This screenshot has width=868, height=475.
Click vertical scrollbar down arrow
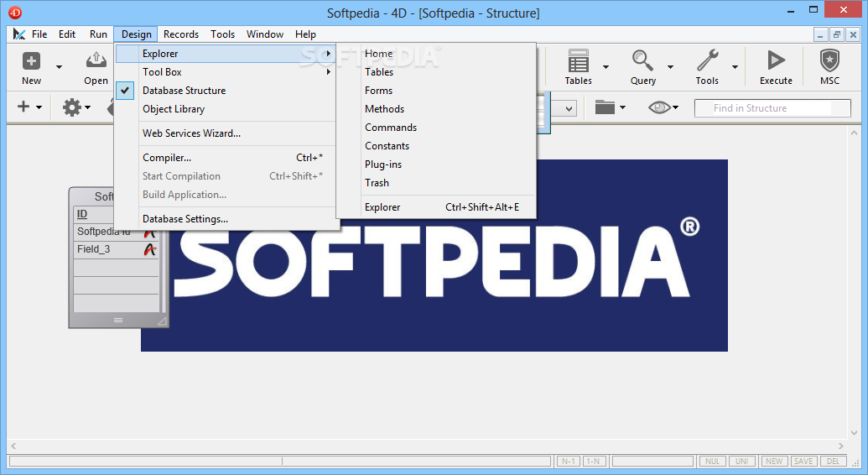[854, 433]
